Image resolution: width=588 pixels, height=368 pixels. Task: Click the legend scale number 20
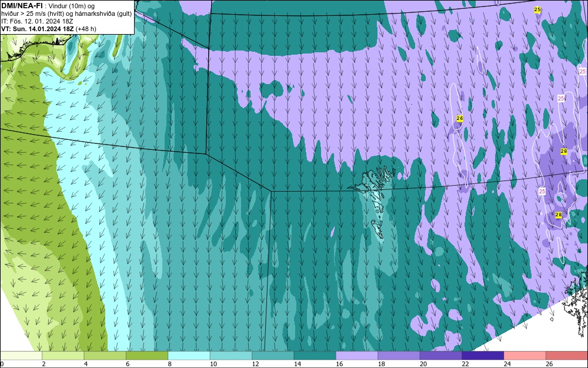pyautogui.click(x=423, y=364)
